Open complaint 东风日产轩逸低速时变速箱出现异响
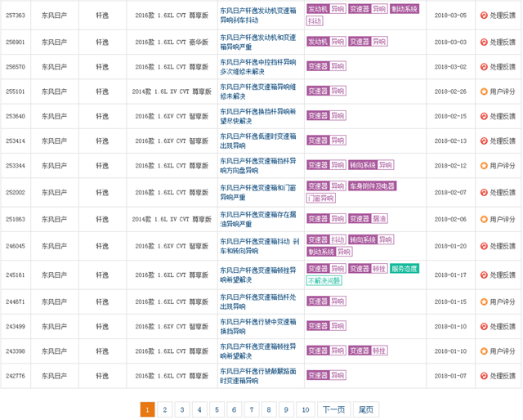523x420 pixels. point(258,141)
